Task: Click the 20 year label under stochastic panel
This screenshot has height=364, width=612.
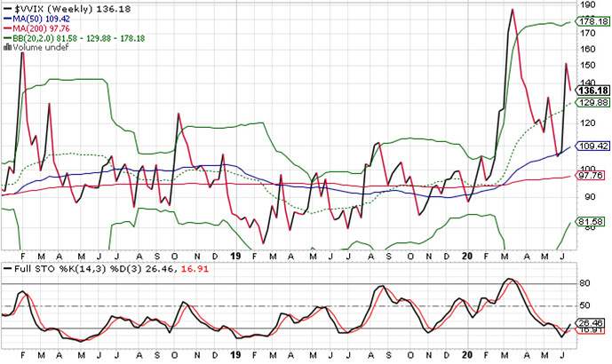Action: click(x=467, y=355)
